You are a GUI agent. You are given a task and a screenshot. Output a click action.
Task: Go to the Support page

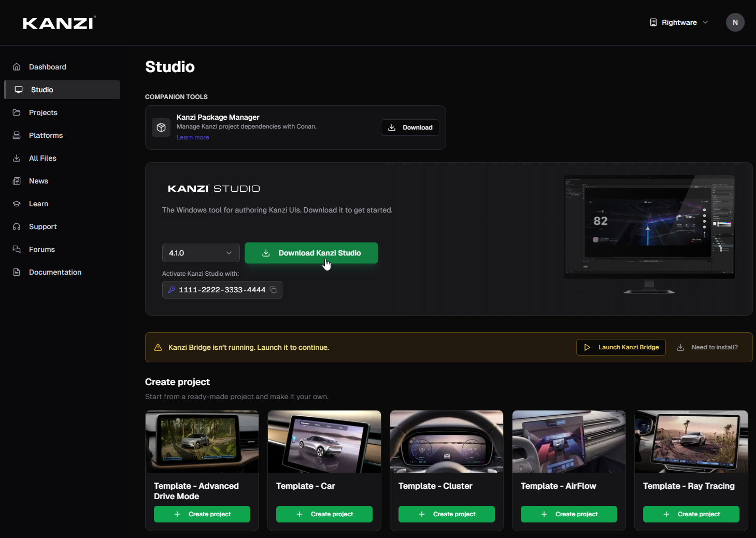[x=62, y=226]
